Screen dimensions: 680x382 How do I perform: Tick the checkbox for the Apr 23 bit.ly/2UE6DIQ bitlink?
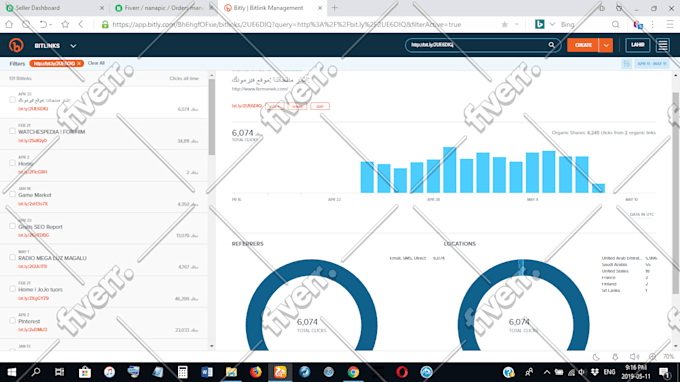[12, 100]
